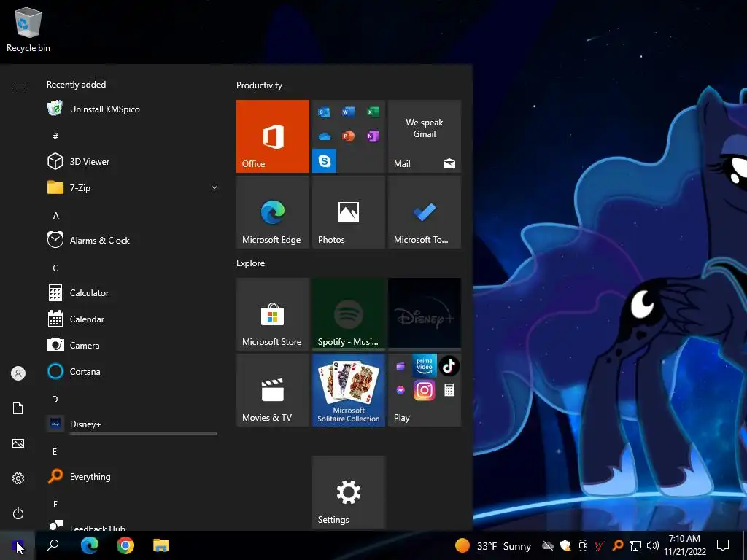This screenshot has width=747, height=560.
Task: Open Prime Video in the Play folder tile
Action: tap(425, 366)
